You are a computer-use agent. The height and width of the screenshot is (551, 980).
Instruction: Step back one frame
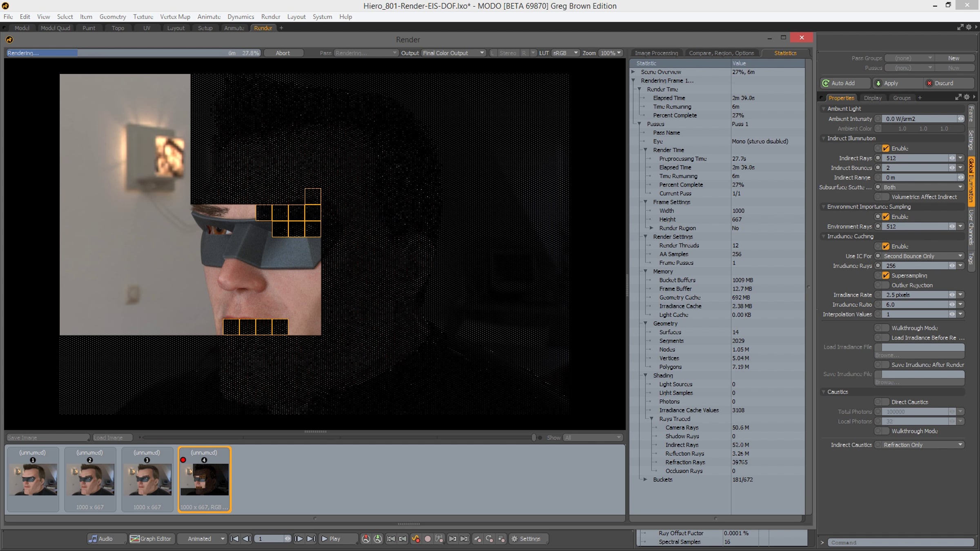point(247,539)
